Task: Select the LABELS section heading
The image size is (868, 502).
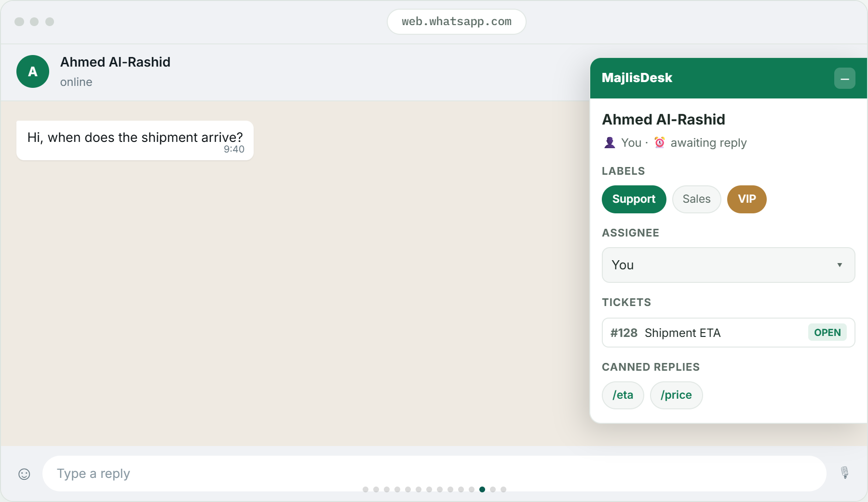Action: (623, 171)
